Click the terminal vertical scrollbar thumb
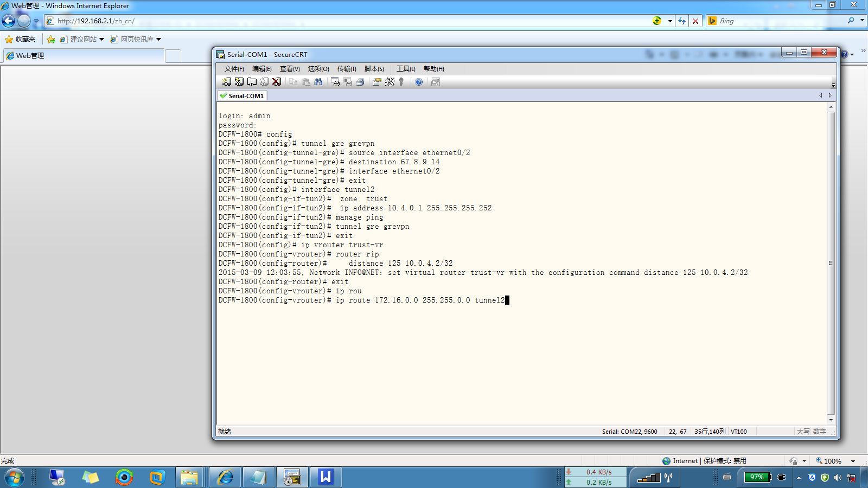Viewport: 868px width, 488px height. point(831,263)
